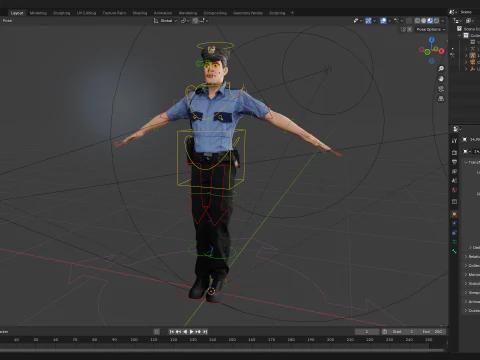Toggle auto keying record button
Viewport: 480px width, 360px height.
pos(157,332)
